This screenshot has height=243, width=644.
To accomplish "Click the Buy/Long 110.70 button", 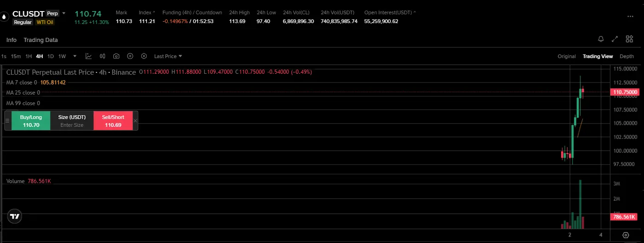I will tap(31, 121).
